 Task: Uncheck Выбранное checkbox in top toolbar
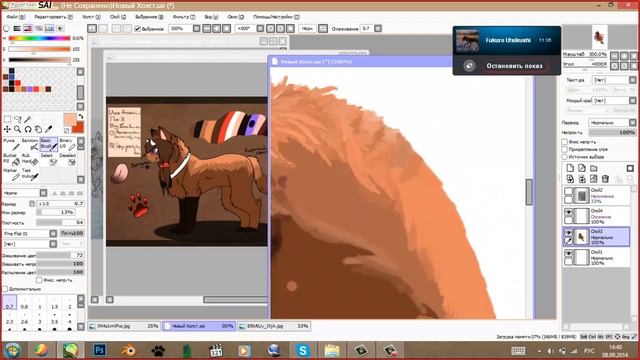[138, 29]
